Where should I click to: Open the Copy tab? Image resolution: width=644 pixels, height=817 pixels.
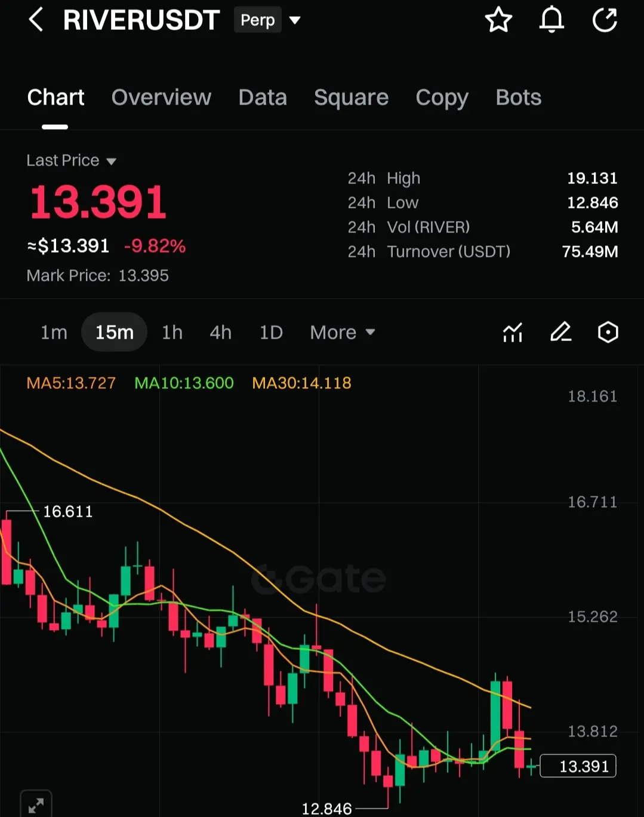(442, 98)
